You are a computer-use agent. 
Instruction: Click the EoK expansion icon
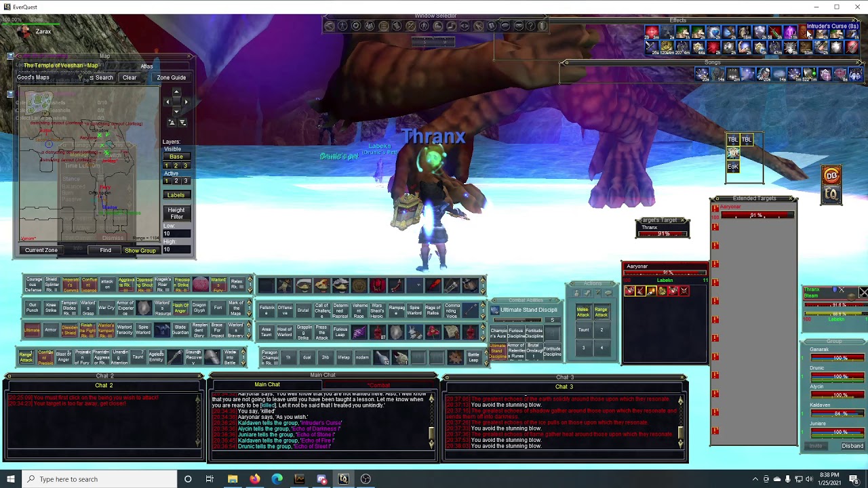(733, 167)
